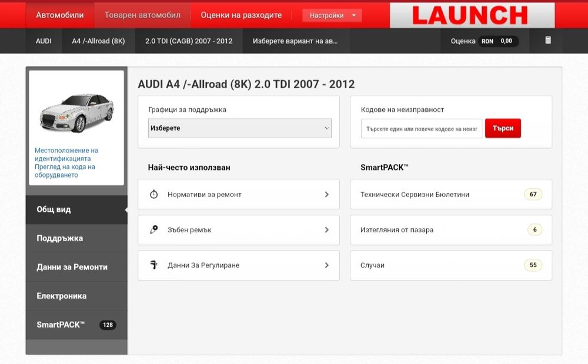Click the AUDI breadcrumb
Image resolution: width=588 pixels, height=364 pixels.
coord(44,41)
